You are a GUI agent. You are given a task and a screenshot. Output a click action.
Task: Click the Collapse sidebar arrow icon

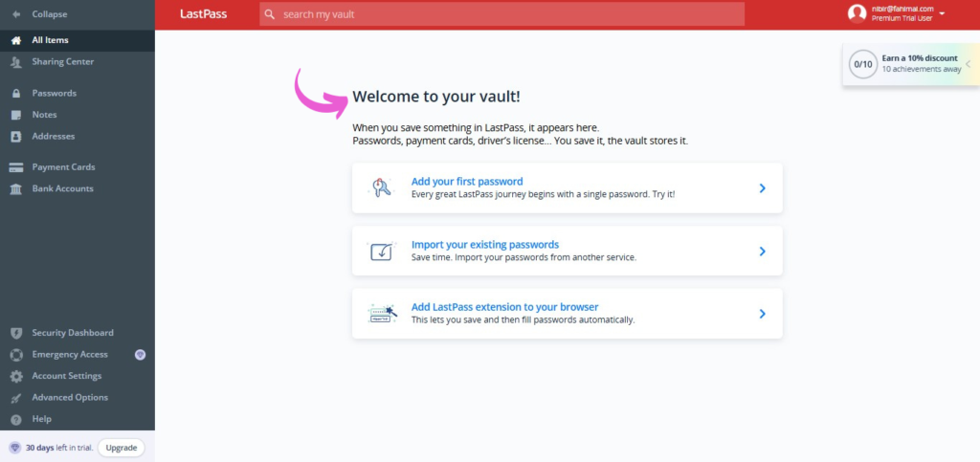[16, 13]
